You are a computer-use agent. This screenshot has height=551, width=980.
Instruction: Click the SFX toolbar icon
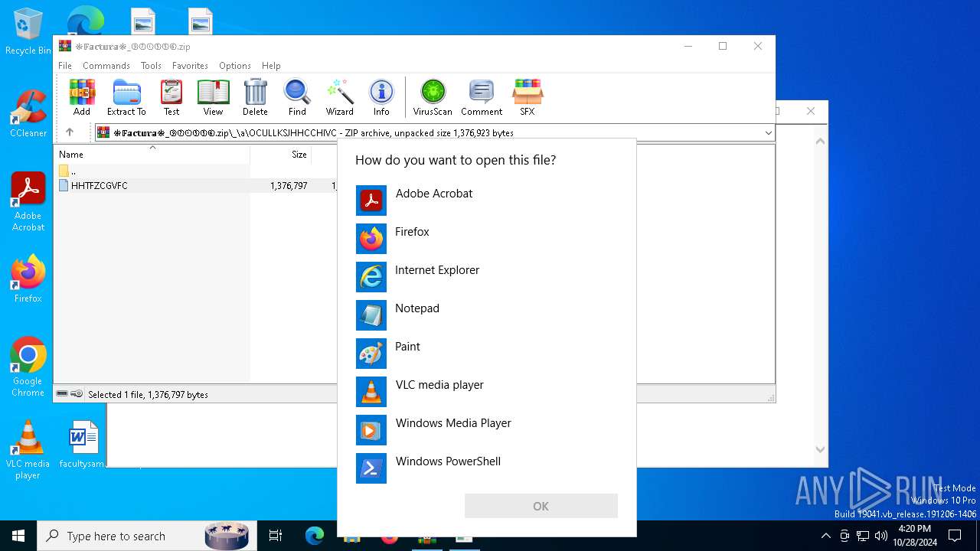pos(528,97)
